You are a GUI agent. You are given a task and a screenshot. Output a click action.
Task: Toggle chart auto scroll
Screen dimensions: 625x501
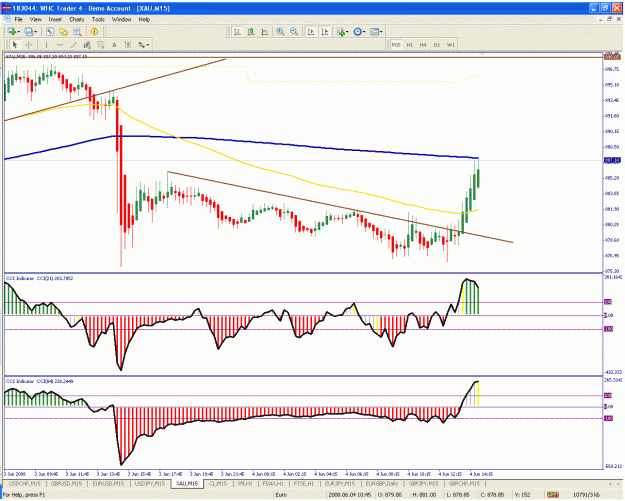click(311, 31)
